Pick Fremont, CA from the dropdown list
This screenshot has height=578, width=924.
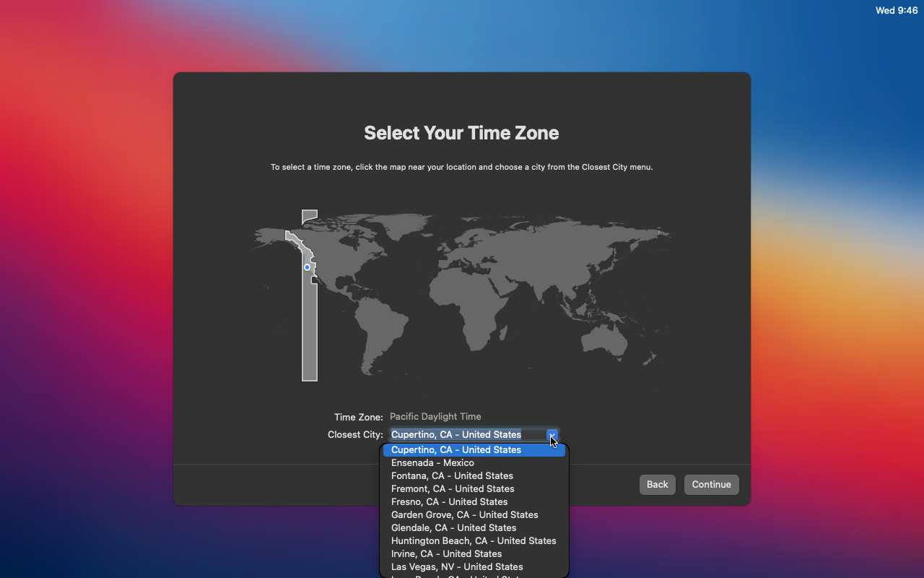point(453,488)
